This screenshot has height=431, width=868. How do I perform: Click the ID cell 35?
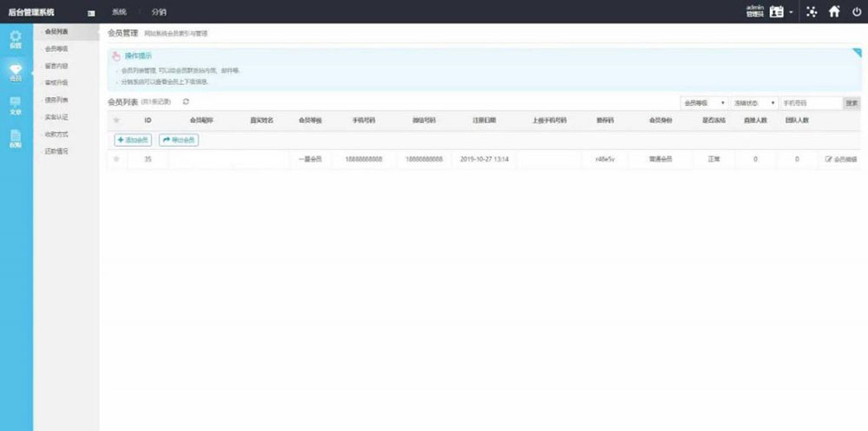coord(148,160)
